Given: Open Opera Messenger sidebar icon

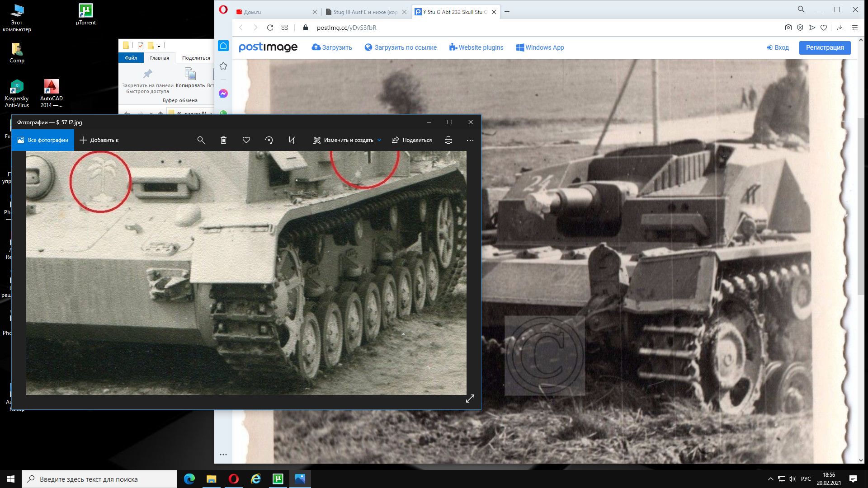Looking at the screenshot, I should coord(223,94).
